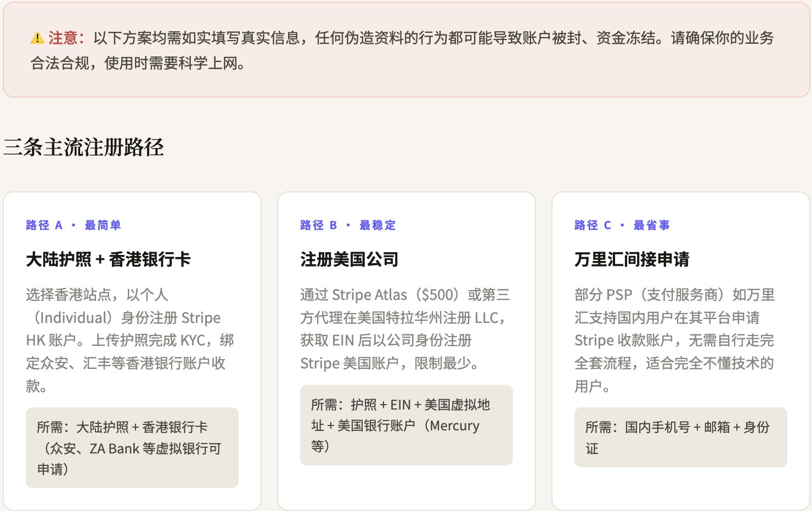Select the "路径 C · 最省事" label
This screenshot has width=812, height=511.
622,225
